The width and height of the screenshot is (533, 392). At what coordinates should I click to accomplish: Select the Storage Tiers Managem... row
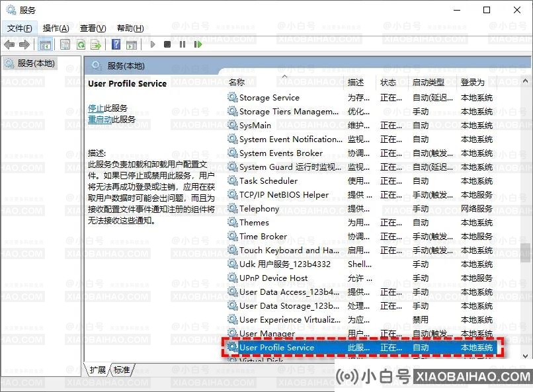(x=360, y=112)
